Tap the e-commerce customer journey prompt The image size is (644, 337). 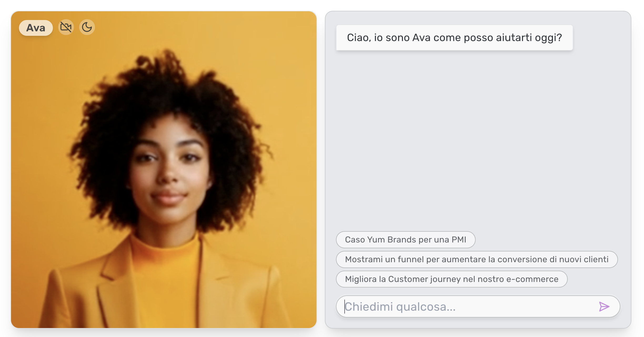pos(452,279)
